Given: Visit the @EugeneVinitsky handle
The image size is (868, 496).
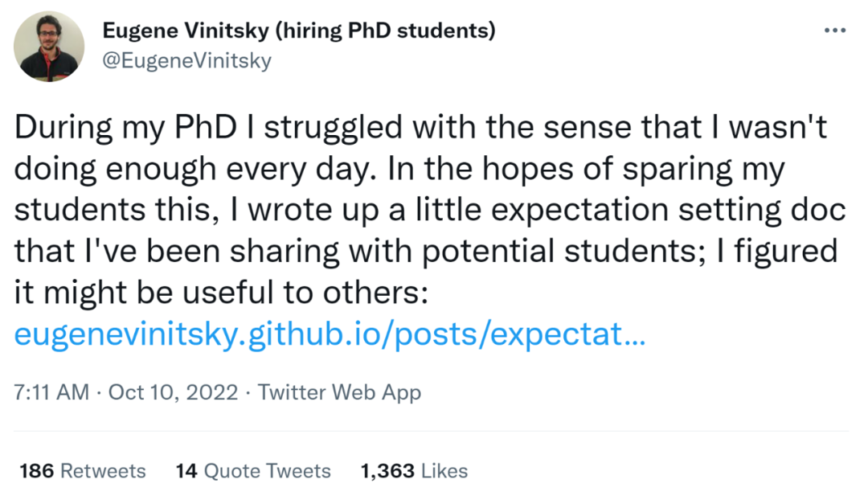Looking at the screenshot, I should [187, 60].
